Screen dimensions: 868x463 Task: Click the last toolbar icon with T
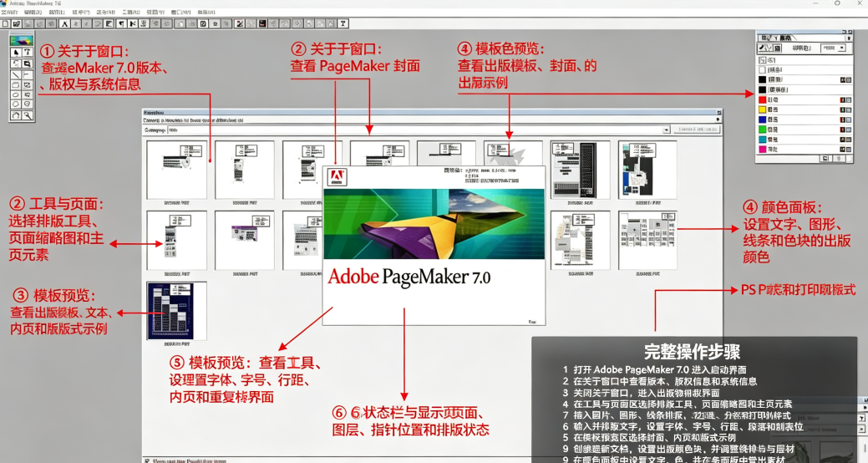tap(343, 23)
